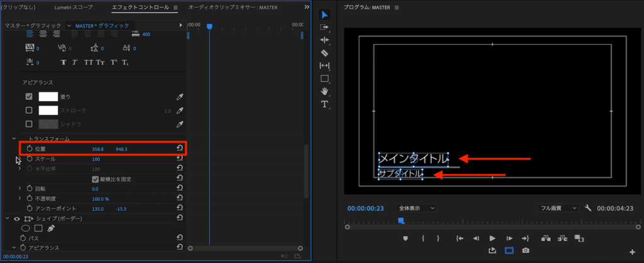
Task: Open the 全体表示 zoom dropdown
Action: click(x=416, y=208)
